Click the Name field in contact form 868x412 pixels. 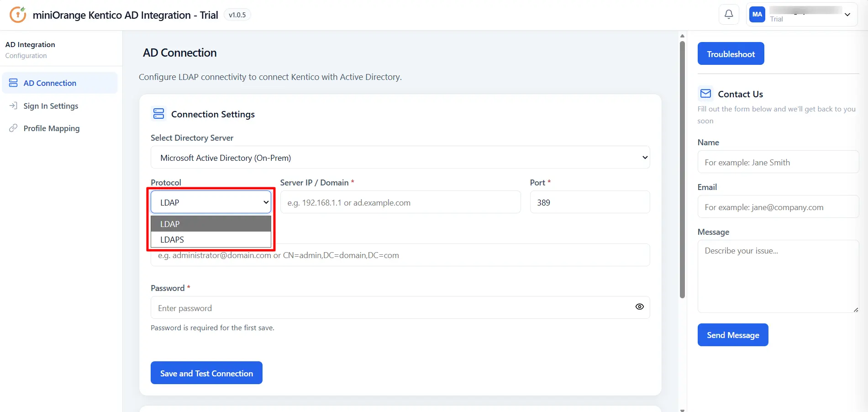coord(778,162)
